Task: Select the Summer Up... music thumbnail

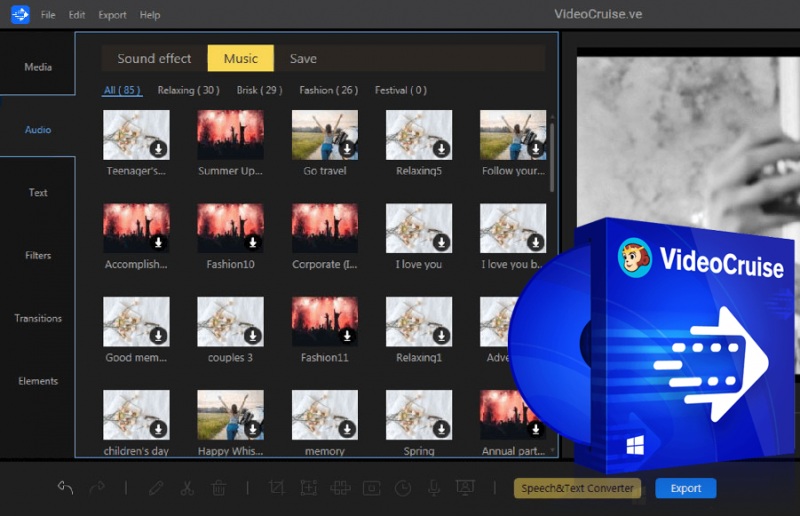Action: click(231, 135)
